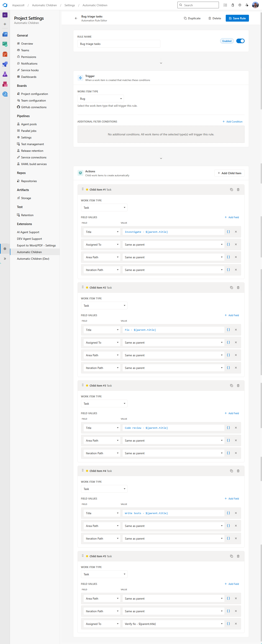Remove the Code review title field row

pyautogui.click(x=236, y=428)
